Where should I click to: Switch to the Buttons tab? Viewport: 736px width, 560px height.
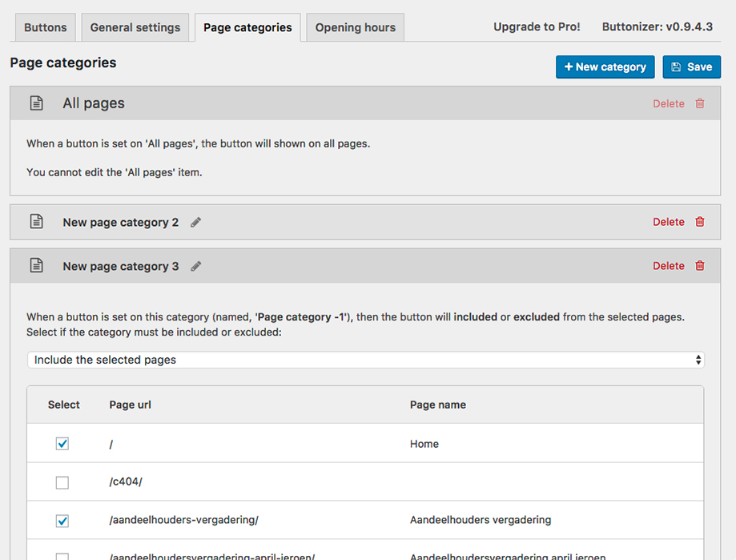click(x=46, y=27)
